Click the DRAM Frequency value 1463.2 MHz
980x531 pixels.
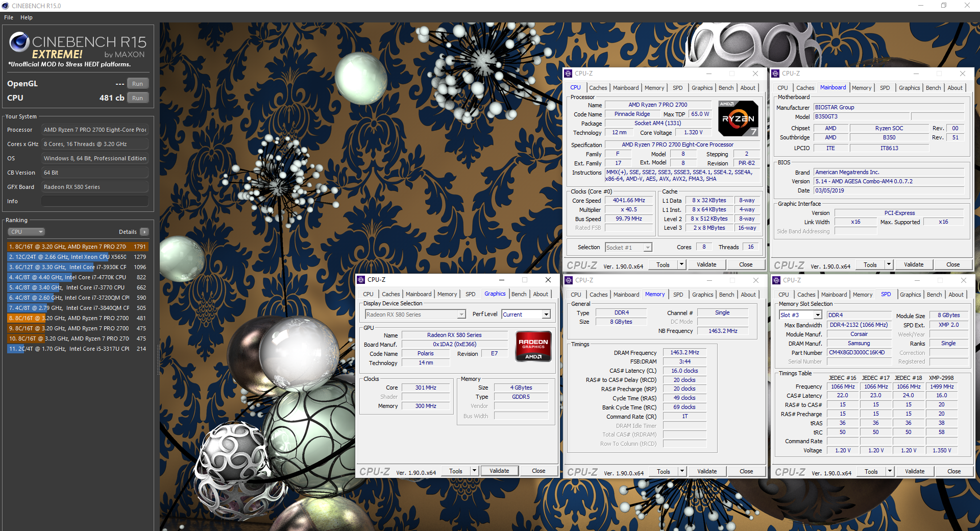684,353
